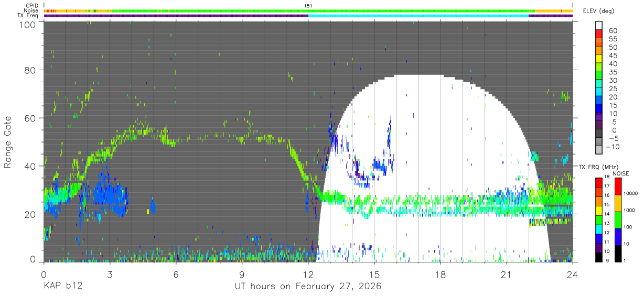This screenshot has width=644, height=297.
Task: Click the 12 hour tick on UT axis
Action: coord(308,273)
